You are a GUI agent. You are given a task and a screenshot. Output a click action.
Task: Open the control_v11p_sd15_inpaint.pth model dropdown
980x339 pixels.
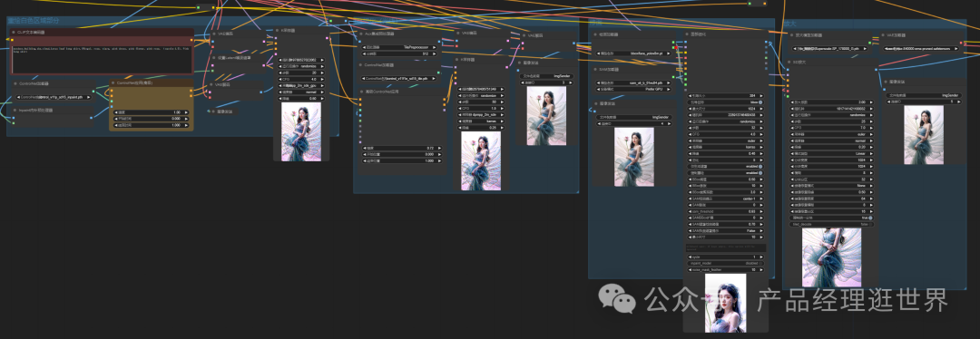(53, 97)
